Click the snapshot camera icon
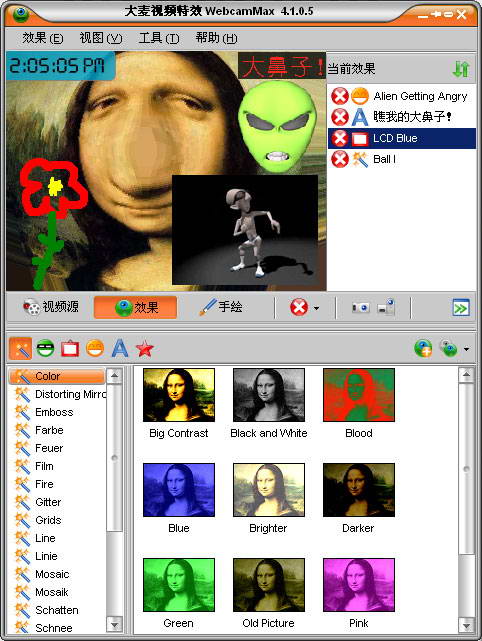This screenshot has width=482, height=641. tap(361, 307)
